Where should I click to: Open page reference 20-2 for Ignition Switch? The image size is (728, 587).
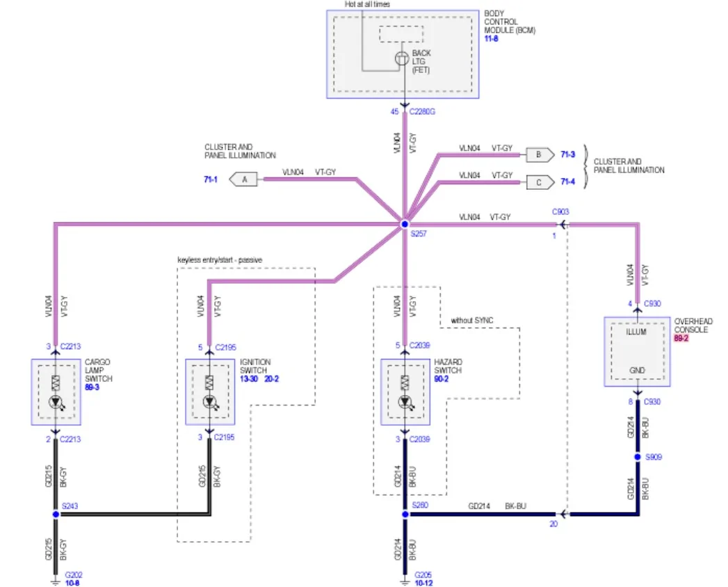click(x=272, y=379)
